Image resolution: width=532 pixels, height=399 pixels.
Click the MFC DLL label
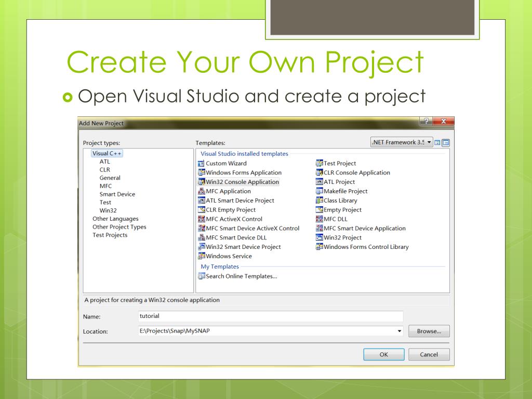[336, 219]
